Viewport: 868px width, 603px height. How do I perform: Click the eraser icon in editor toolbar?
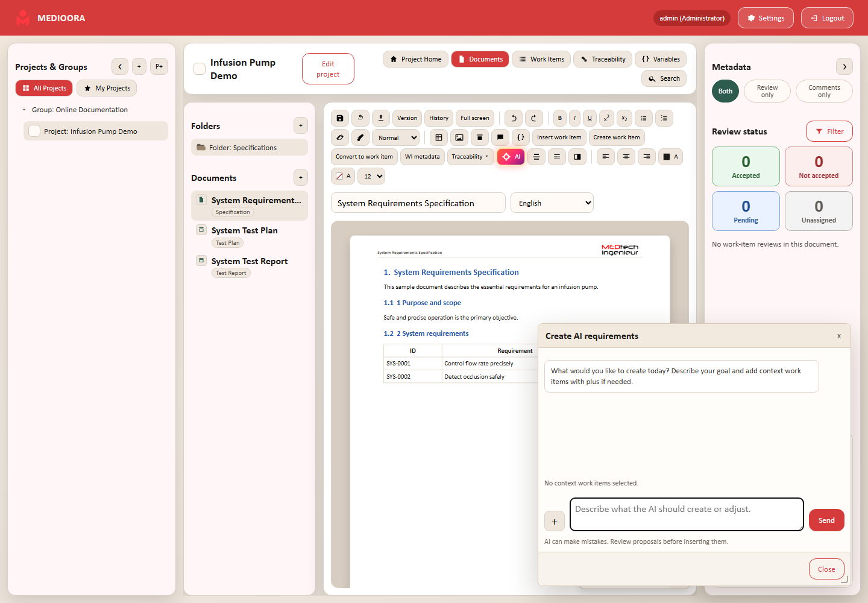click(340, 137)
